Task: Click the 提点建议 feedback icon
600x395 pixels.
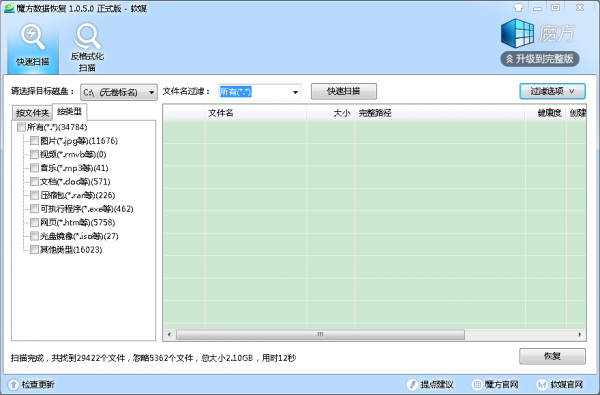Action: pos(412,384)
